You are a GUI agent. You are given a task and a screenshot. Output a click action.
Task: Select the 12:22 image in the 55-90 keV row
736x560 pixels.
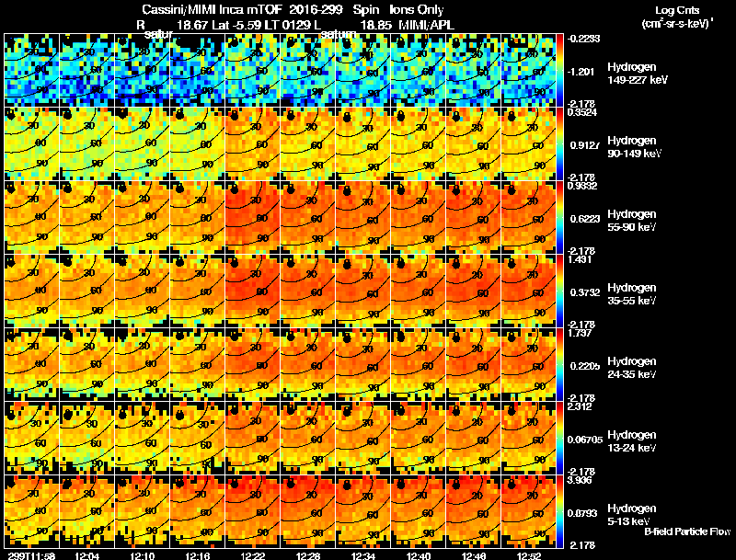pyautogui.click(x=253, y=218)
